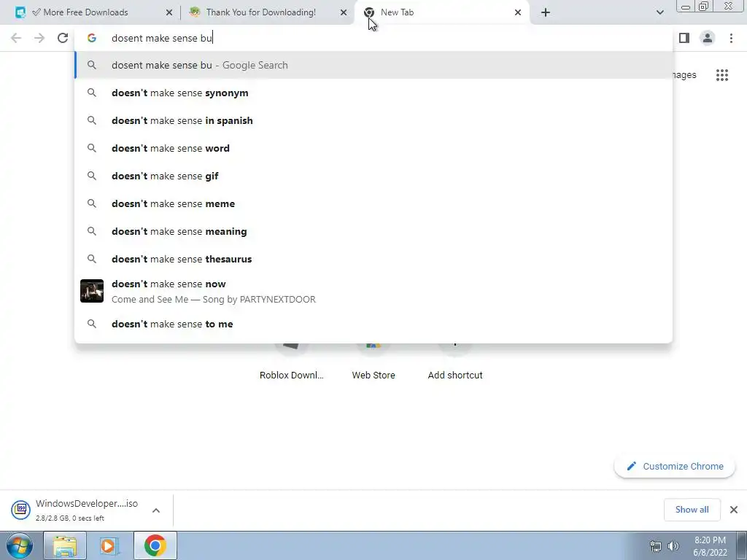
Task: Choose suggestion 'doesn't make sense meaning'
Action: point(373,231)
